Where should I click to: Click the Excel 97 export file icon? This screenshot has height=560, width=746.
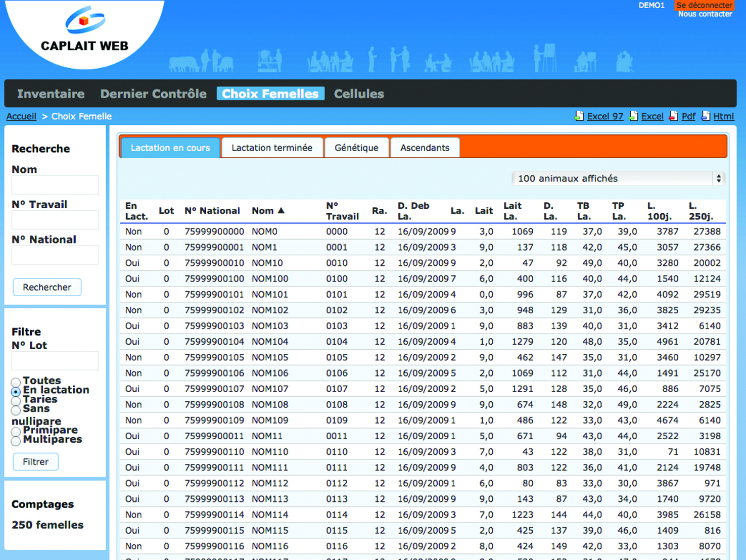click(x=579, y=116)
